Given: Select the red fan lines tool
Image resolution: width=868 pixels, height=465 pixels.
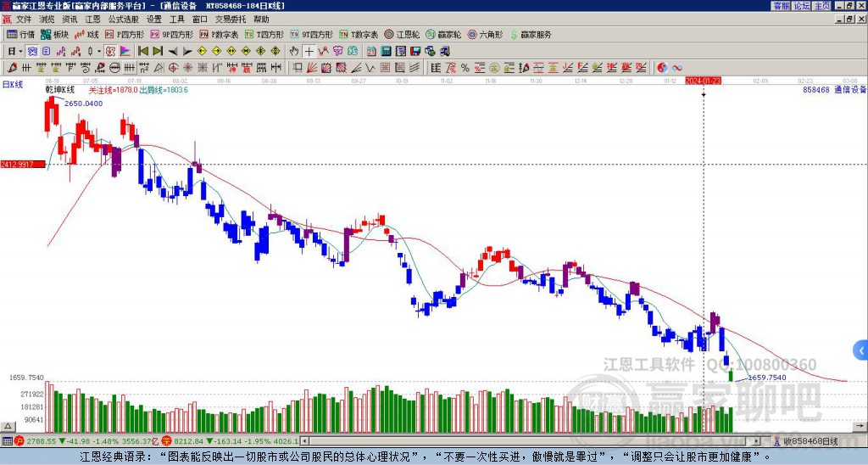Looking at the screenshot, I should click(x=312, y=68).
